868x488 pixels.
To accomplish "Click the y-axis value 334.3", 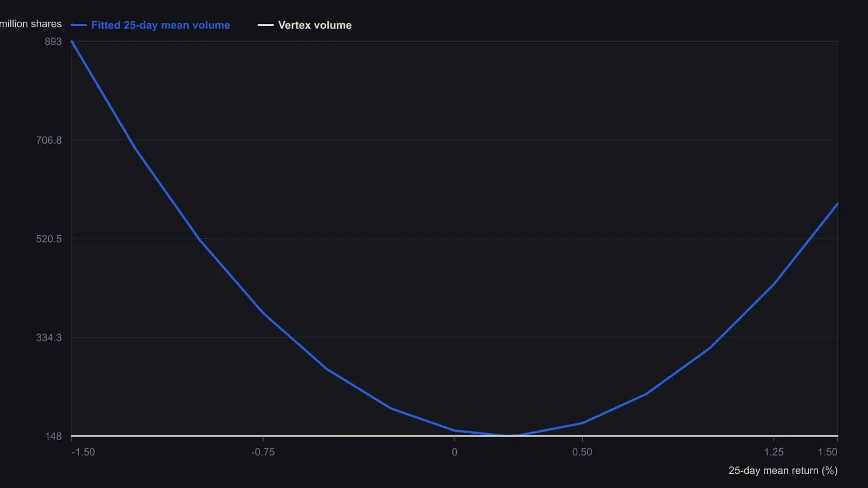I will coord(49,338).
